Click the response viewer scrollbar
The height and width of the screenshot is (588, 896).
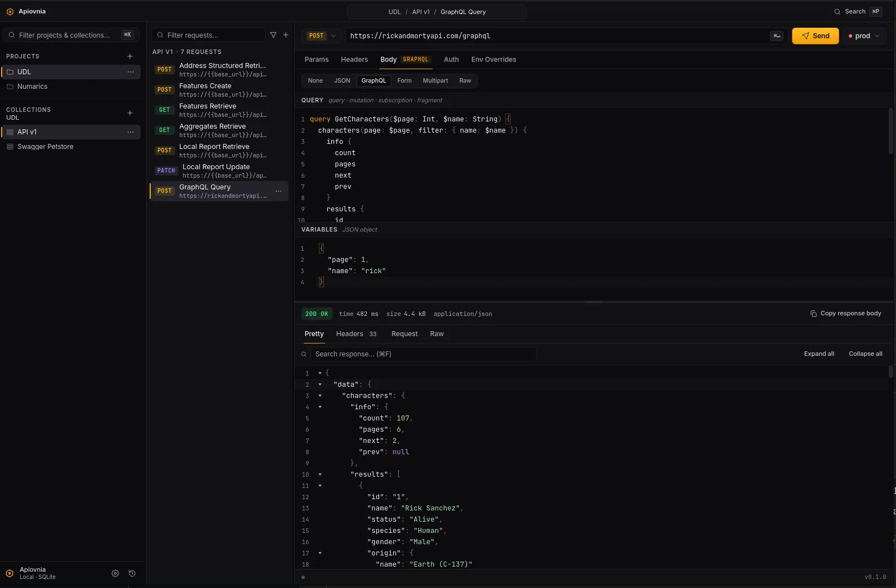point(890,372)
